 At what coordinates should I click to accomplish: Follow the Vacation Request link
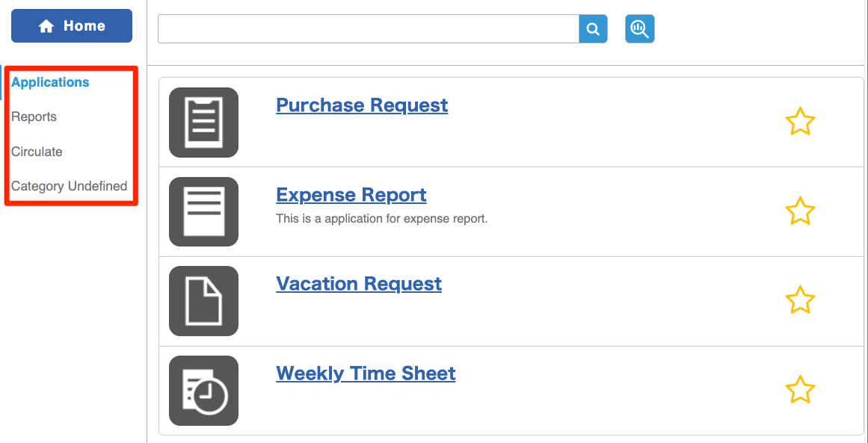click(359, 284)
